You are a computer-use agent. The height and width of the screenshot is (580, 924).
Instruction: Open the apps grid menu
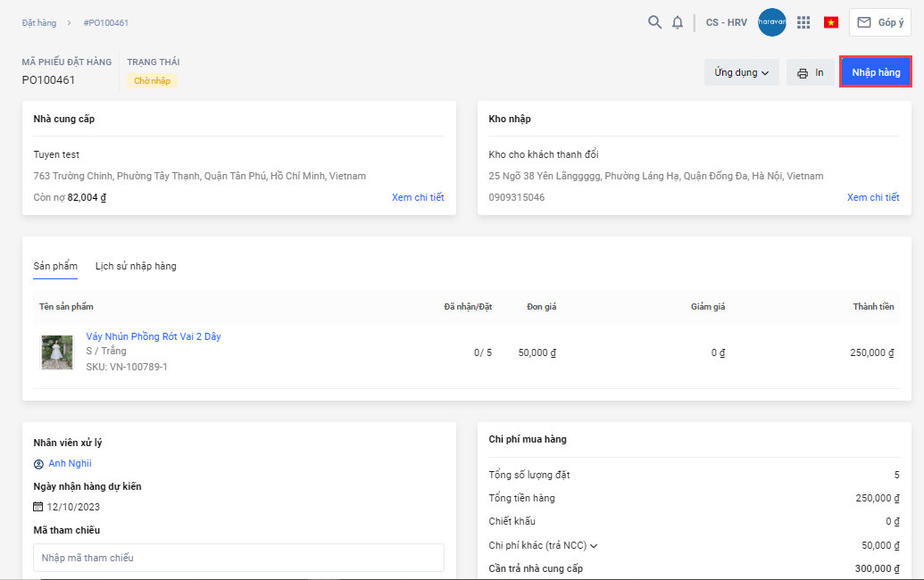[x=803, y=22]
